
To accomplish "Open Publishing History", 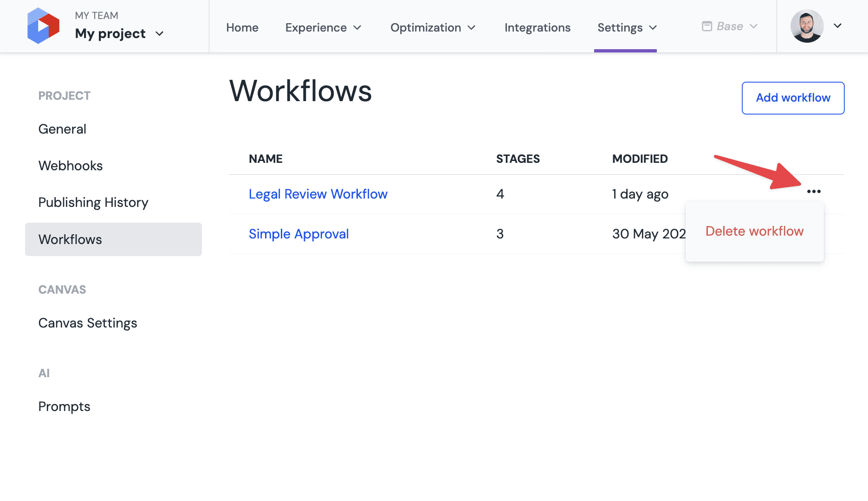I will (x=93, y=202).
